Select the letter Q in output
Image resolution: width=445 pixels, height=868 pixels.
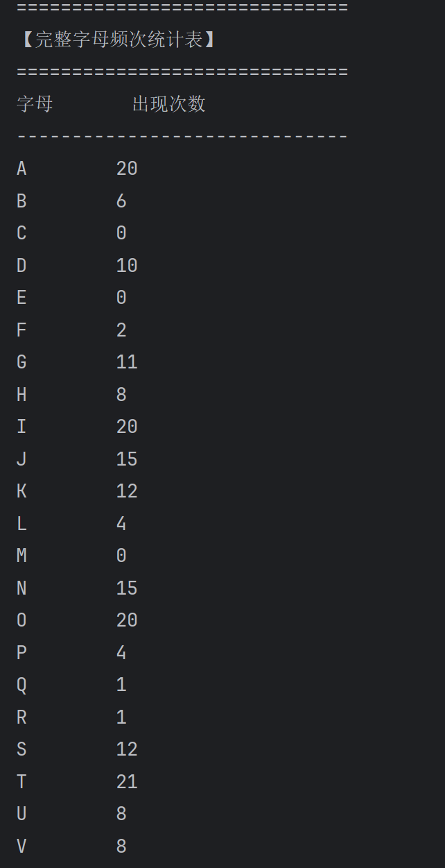coord(21,686)
